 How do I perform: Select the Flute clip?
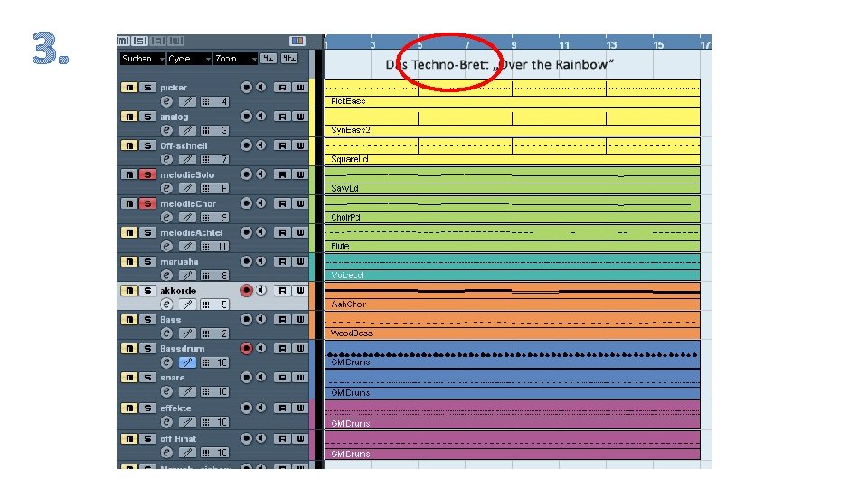tap(512, 239)
